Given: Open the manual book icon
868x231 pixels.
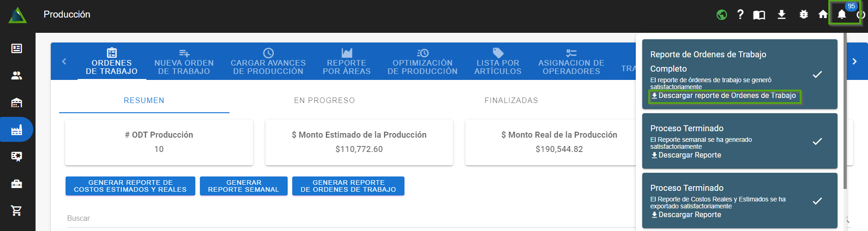Looking at the screenshot, I should (x=759, y=15).
